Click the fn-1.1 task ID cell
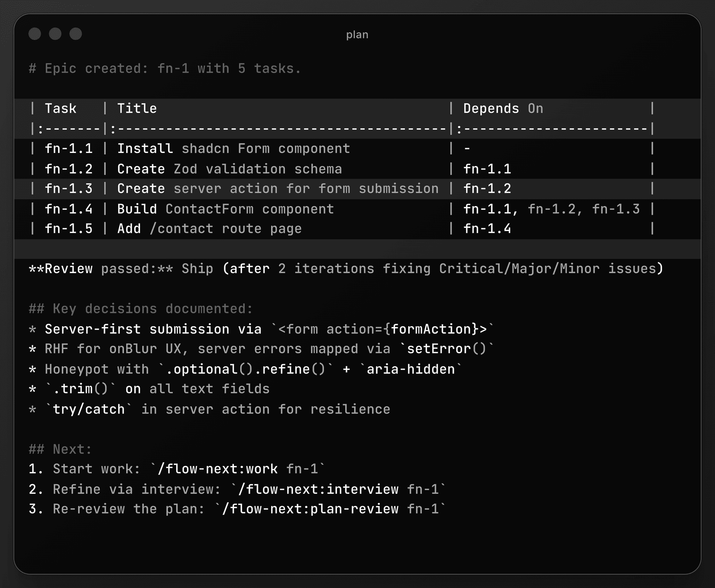This screenshot has width=715, height=588. 69,148
